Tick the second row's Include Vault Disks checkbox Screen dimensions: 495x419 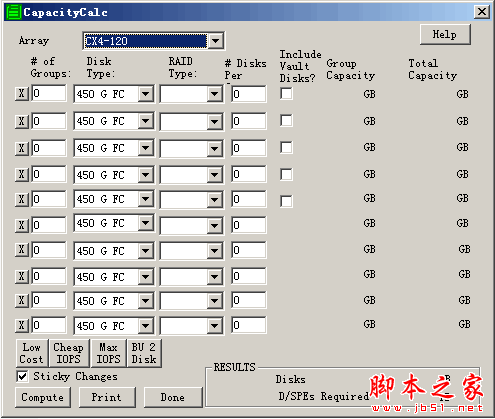tap(286, 121)
